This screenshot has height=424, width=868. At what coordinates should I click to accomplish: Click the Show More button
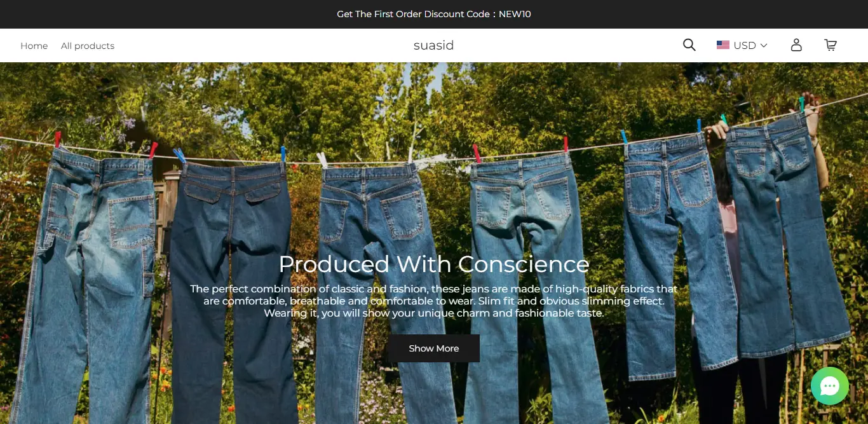(x=434, y=348)
